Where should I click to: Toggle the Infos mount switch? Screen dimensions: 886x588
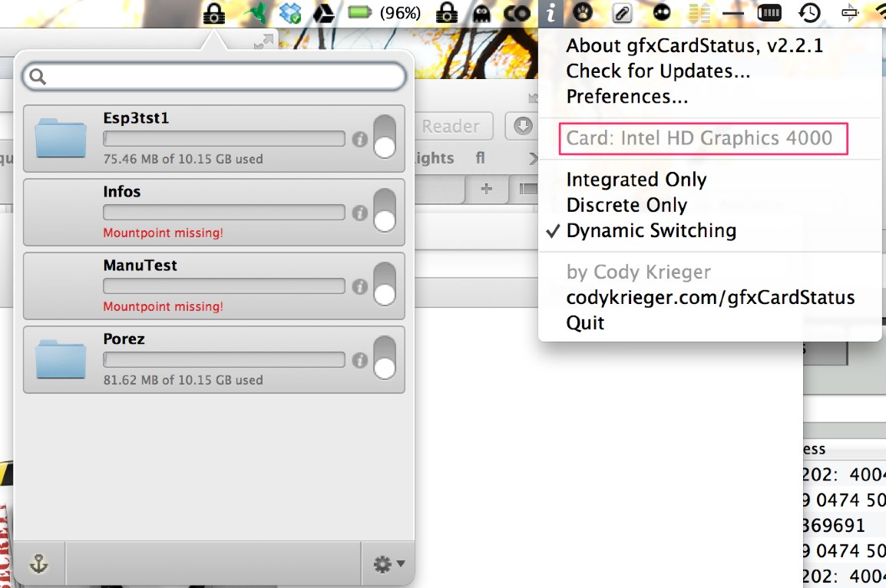tap(385, 210)
